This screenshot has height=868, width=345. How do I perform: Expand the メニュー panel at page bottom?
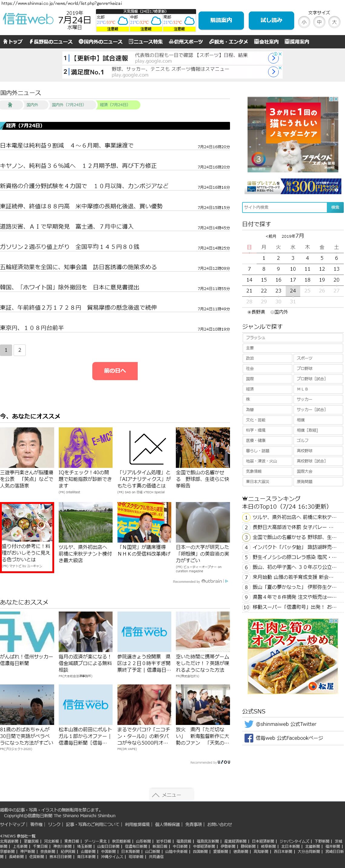pyautogui.click(x=171, y=795)
